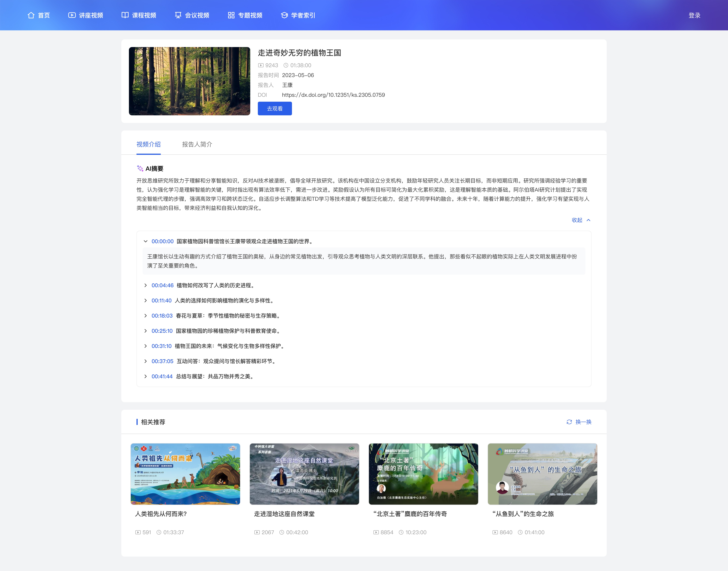Switch to the 视频介绍 tab
The image size is (728, 571).
click(149, 144)
